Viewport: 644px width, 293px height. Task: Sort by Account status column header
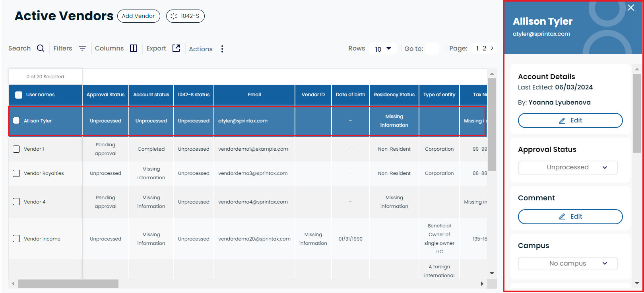coord(151,95)
